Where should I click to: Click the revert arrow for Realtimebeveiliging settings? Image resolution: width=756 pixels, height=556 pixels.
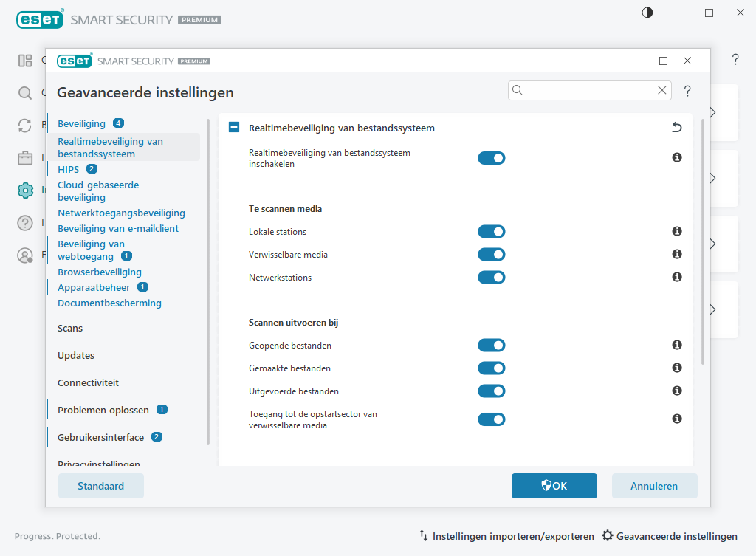click(x=676, y=127)
